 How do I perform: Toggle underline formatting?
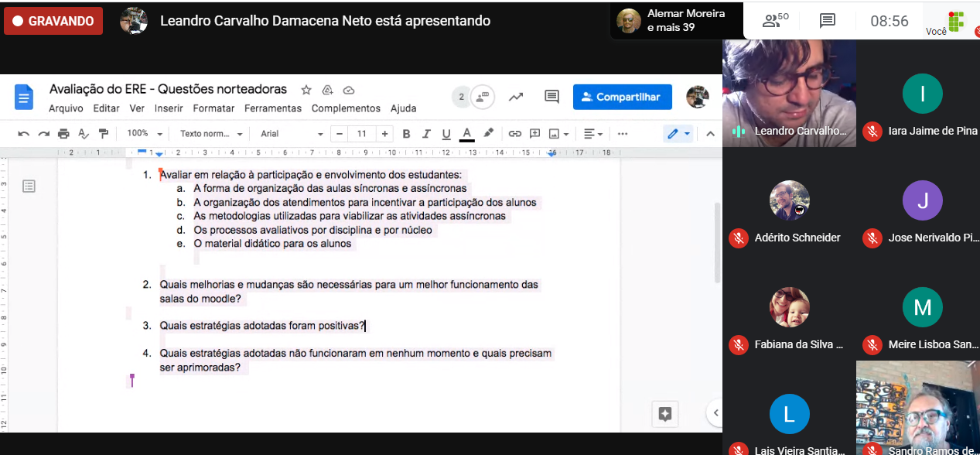(x=446, y=134)
